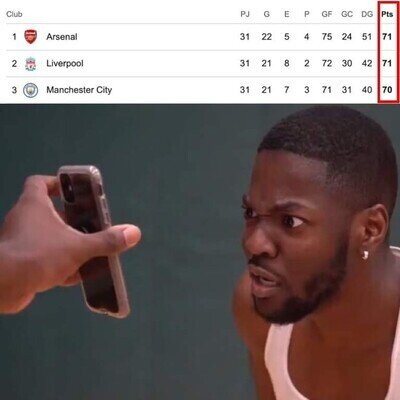Click the rank number 1 cell
This screenshot has width=400, height=400.
[14, 37]
